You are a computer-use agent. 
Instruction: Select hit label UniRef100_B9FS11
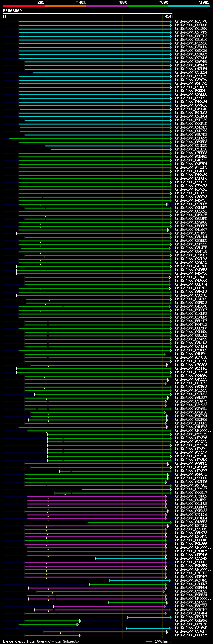191,602
